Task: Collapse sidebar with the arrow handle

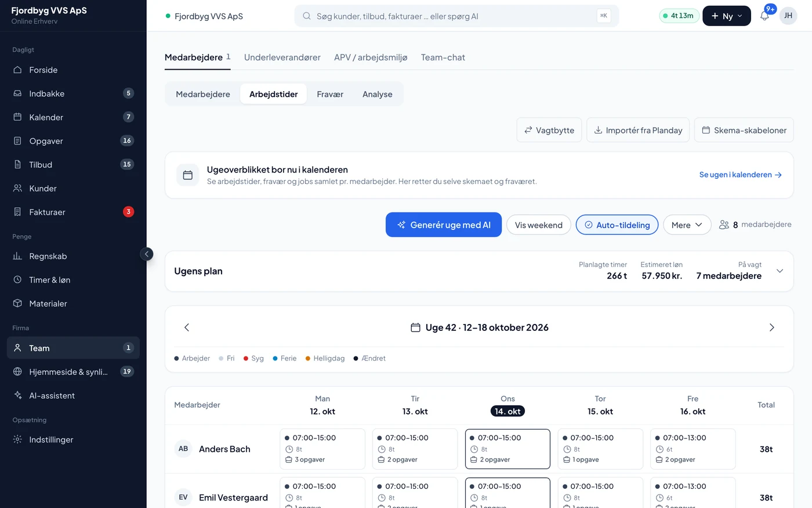Action: click(147, 254)
